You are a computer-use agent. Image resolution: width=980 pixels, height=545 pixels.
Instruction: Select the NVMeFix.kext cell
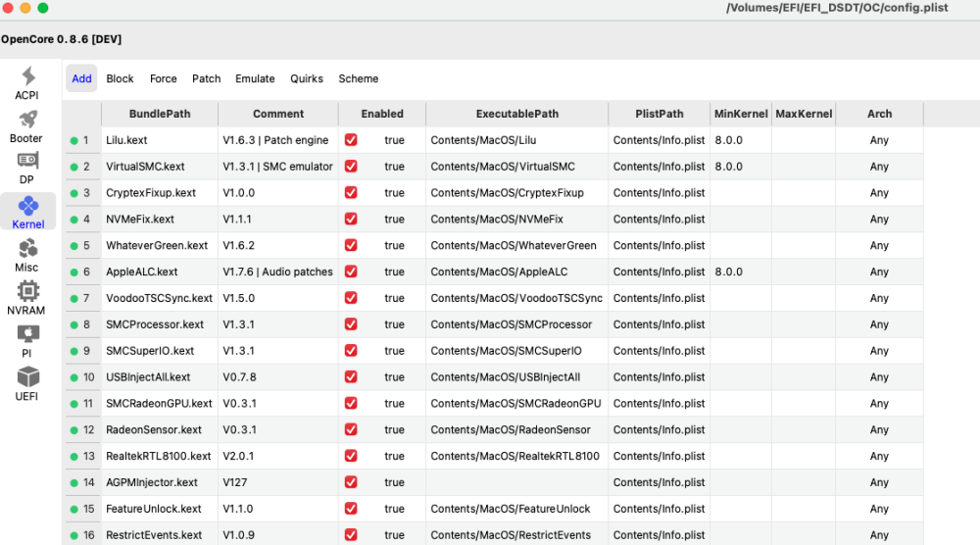tap(160, 219)
